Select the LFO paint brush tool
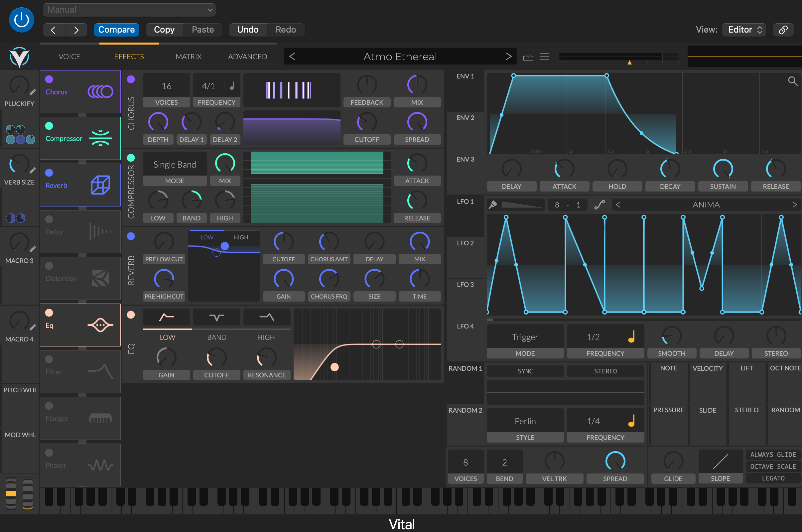This screenshot has height=532, width=802. pyautogui.click(x=492, y=204)
